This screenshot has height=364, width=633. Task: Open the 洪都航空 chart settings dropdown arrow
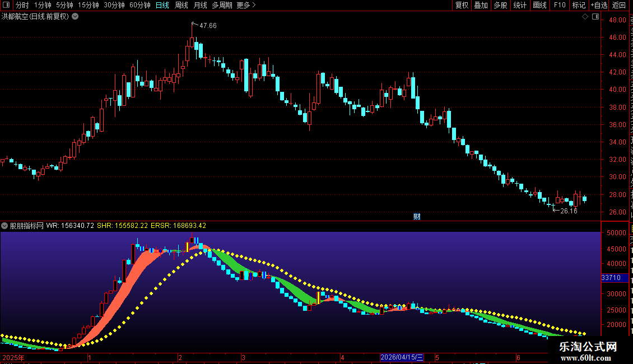click(x=75, y=17)
